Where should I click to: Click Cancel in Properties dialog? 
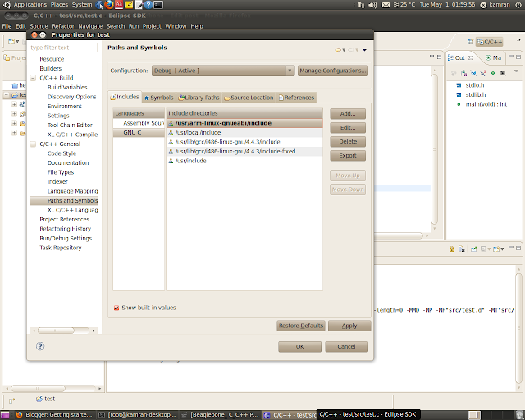click(x=346, y=347)
